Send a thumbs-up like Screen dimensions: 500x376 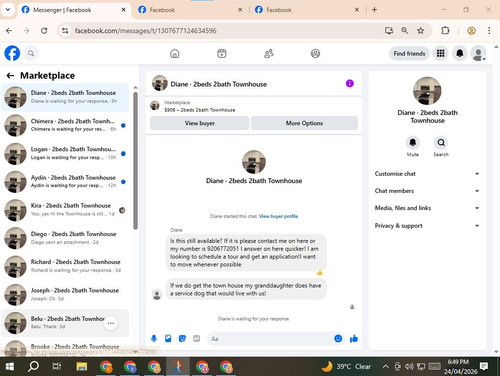coord(354,339)
